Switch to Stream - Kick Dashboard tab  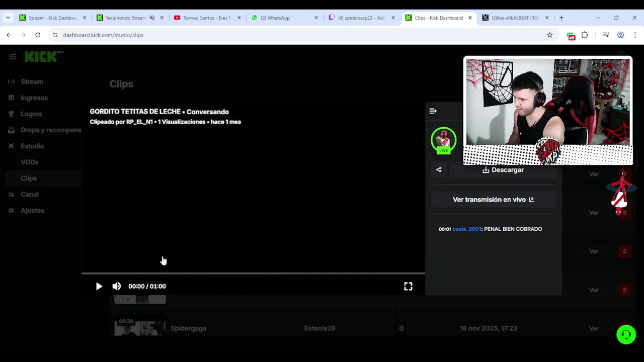(52, 18)
